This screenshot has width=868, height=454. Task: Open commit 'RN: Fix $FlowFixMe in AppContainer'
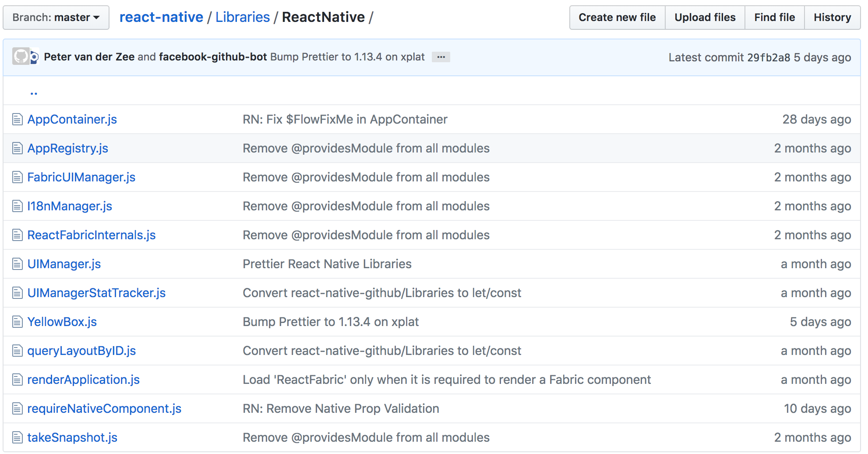(x=345, y=119)
